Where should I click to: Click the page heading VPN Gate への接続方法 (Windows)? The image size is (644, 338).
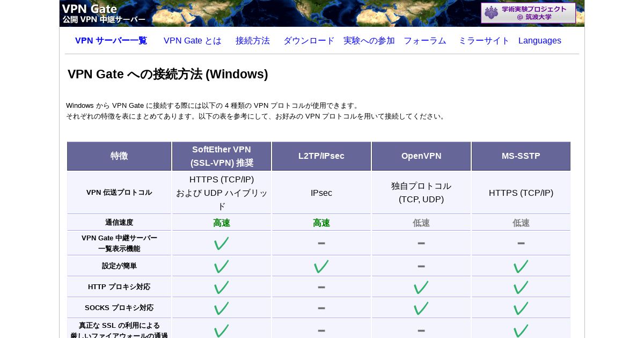[x=168, y=74]
